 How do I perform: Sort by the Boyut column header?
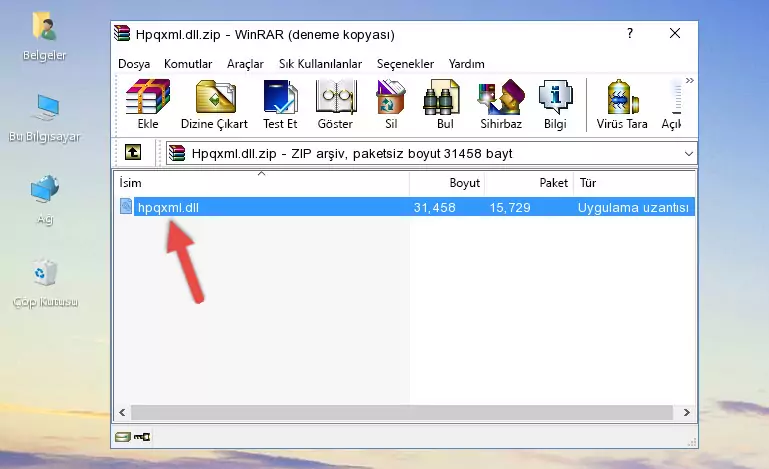pyautogui.click(x=447, y=182)
